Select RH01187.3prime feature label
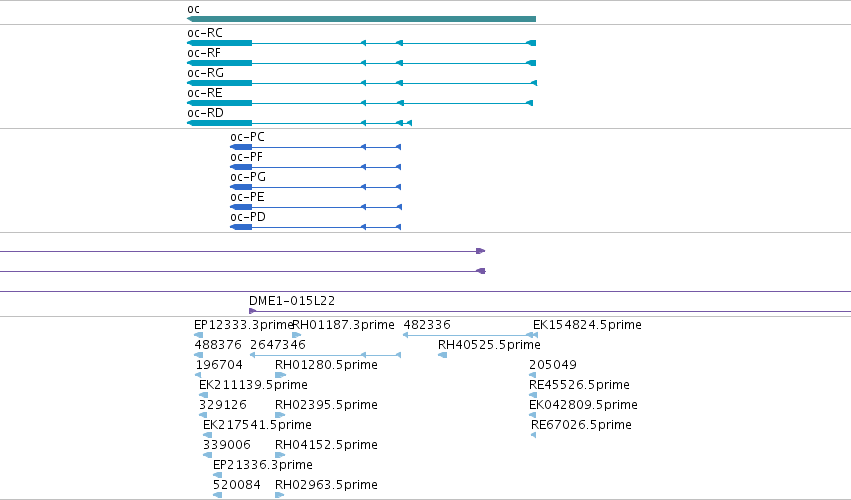The height and width of the screenshot is (500, 851). pyautogui.click(x=344, y=325)
